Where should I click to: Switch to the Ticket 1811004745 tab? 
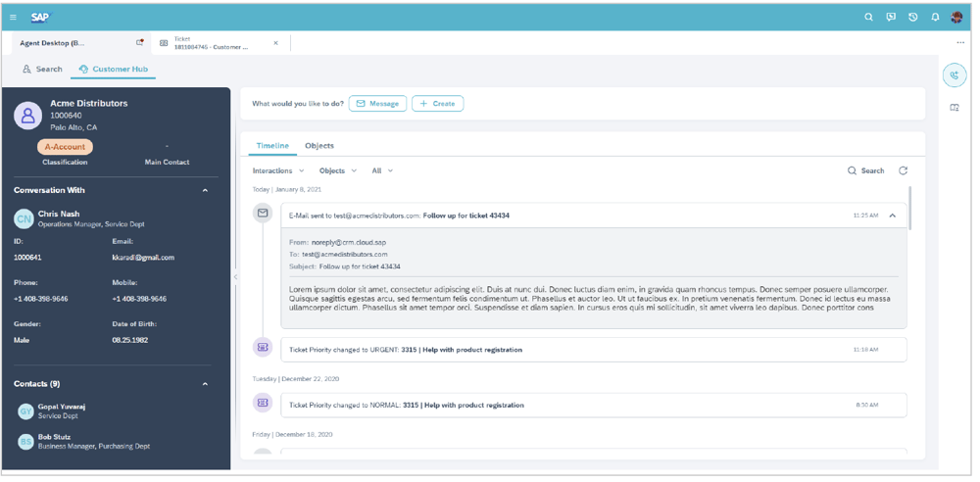[x=220, y=43]
